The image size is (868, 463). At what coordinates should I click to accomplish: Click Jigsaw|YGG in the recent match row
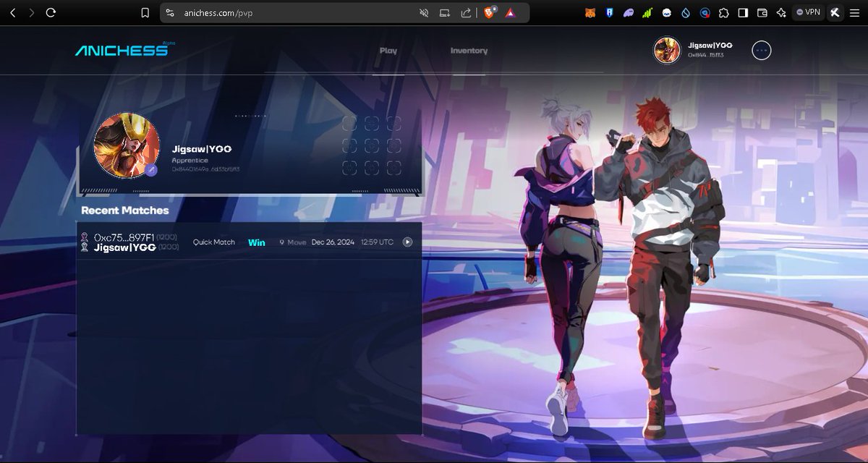point(125,247)
